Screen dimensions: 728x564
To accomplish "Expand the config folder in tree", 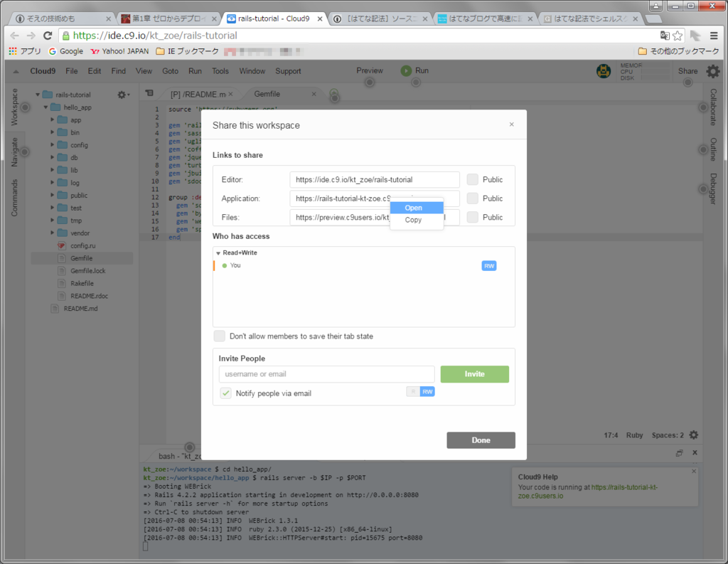I will point(53,145).
